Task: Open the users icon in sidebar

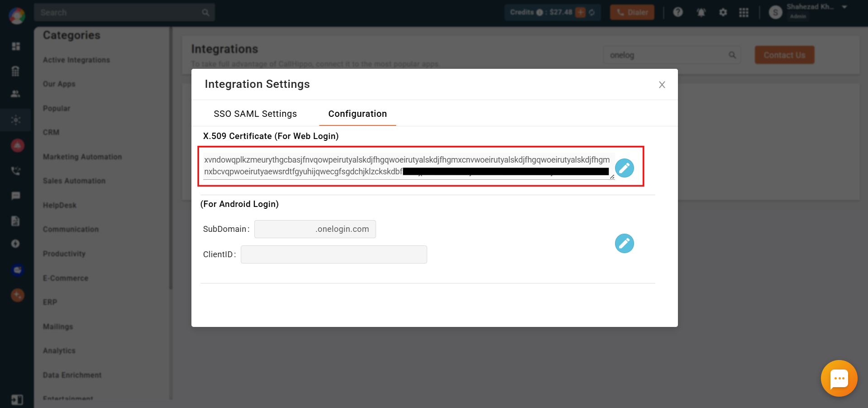Action: click(x=15, y=94)
